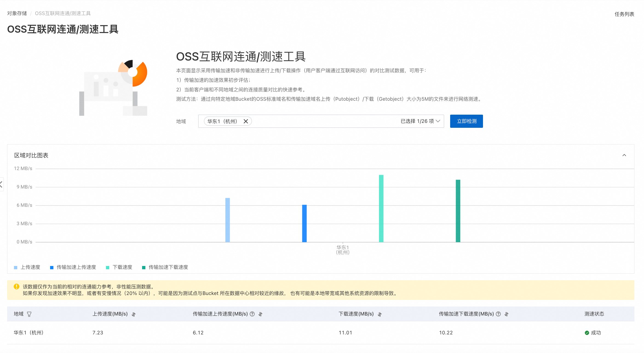
Task: Open the region dropdown showing 已选择 1/26 项
Action: [x=420, y=121]
